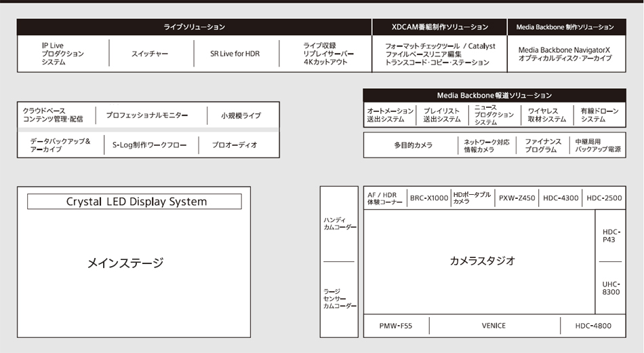Select the VENICE camera booth
The image size is (644, 353).
pos(494,326)
